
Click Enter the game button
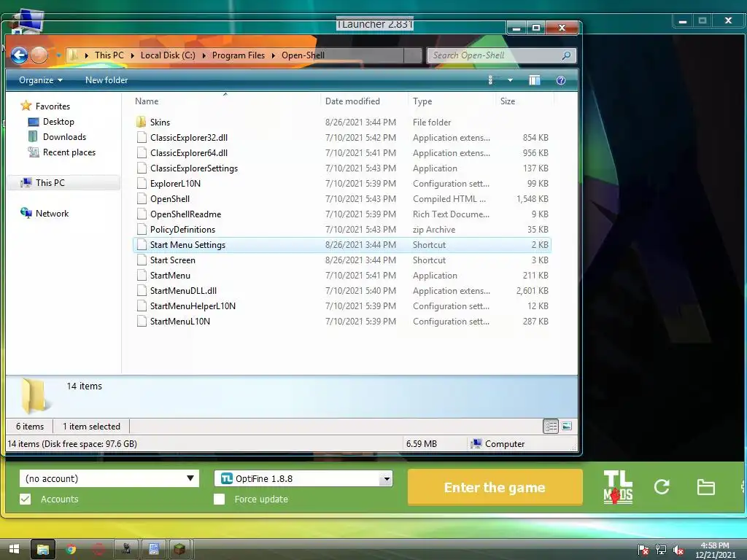(495, 488)
